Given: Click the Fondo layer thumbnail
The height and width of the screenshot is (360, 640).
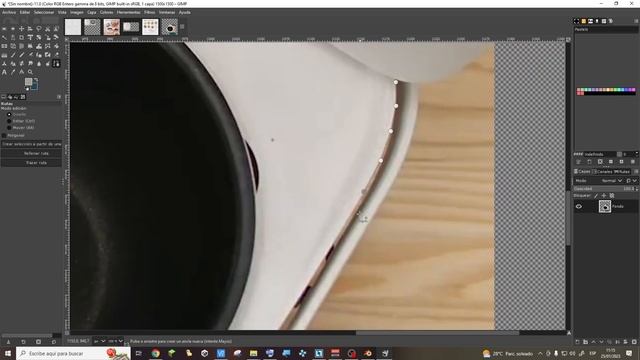Looking at the screenshot, I should click(x=605, y=206).
